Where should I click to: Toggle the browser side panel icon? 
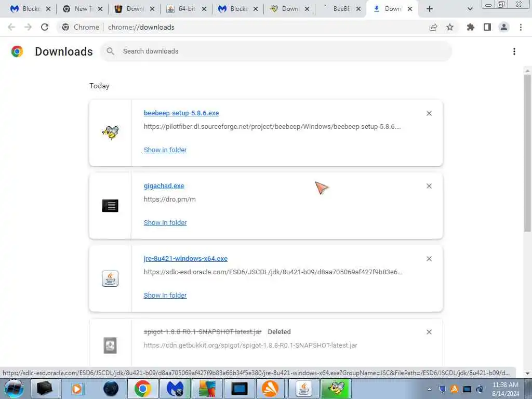pyautogui.click(x=487, y=27)
